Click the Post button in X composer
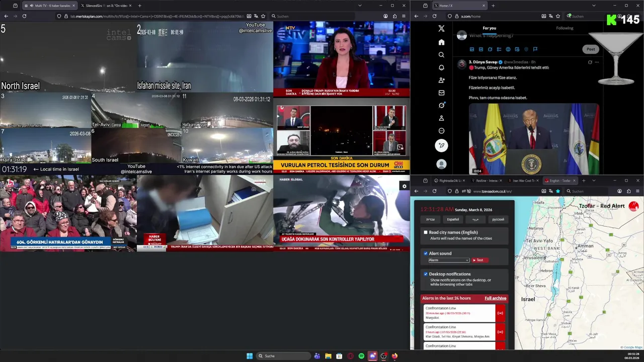Image resolution: width=644 pixels, height=362 pixels. (591, 49)
